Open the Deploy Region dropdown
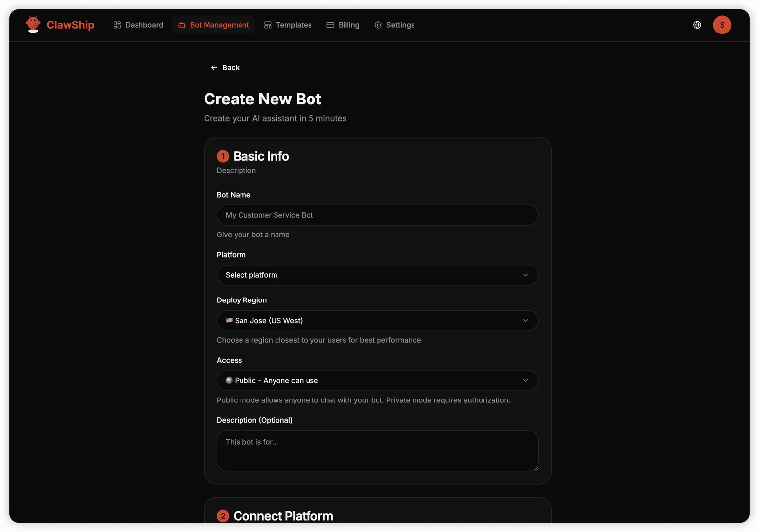 click(378, 320)
